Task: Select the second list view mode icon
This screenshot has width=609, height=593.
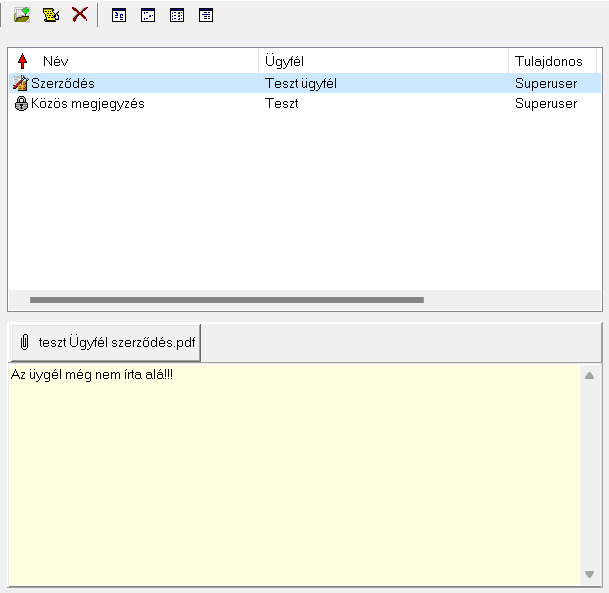Action: click(148, 16)
